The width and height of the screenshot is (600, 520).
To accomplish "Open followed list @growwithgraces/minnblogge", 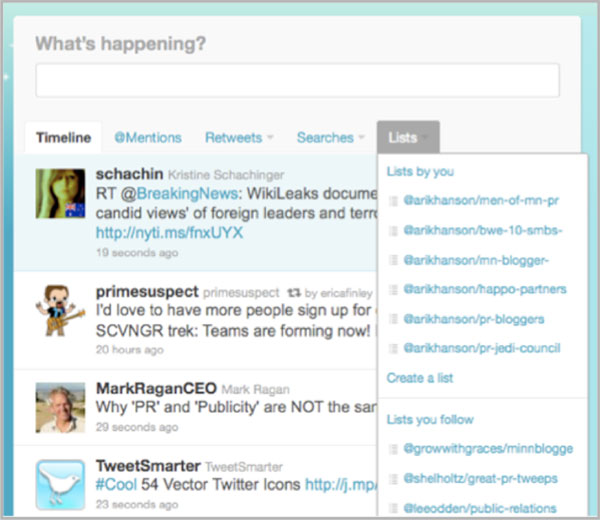I will [x=488, y=448].
